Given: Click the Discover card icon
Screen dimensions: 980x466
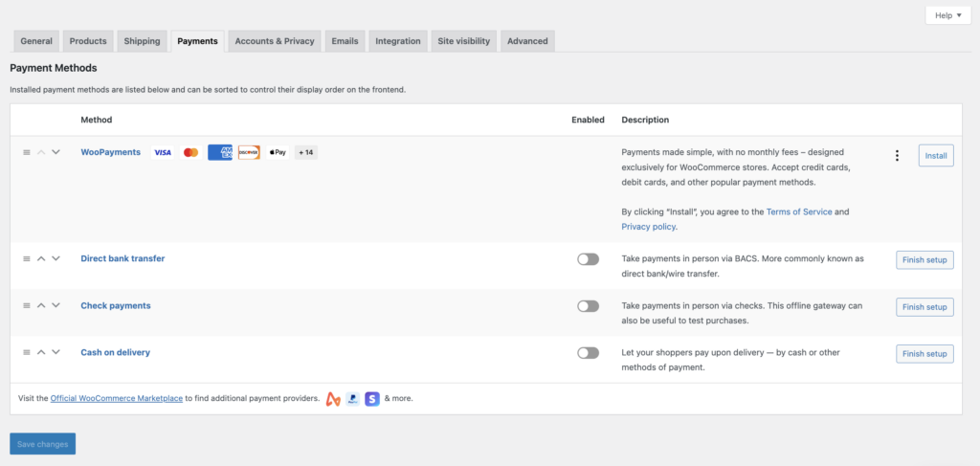Looking at the screenshot, I should coord(249,152).
